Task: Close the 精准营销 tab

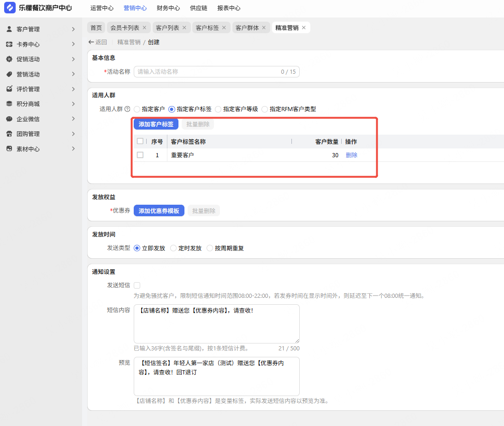Action: point(304,28)
